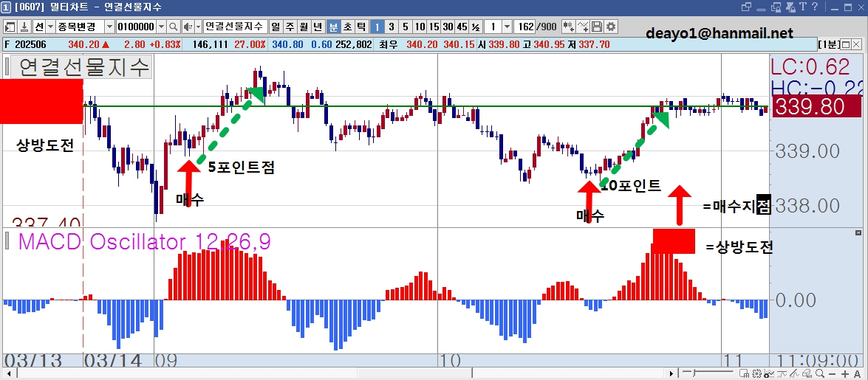Click the ½ interval button
This screenshot has width=868, height=380.
pyautogui.click(x=476, y=27)
